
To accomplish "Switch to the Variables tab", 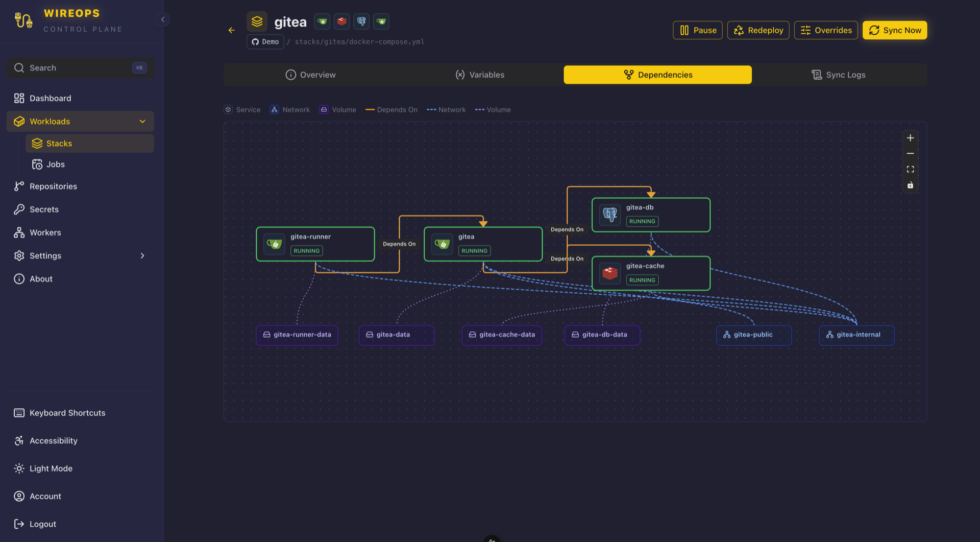I will coord(480,75).
